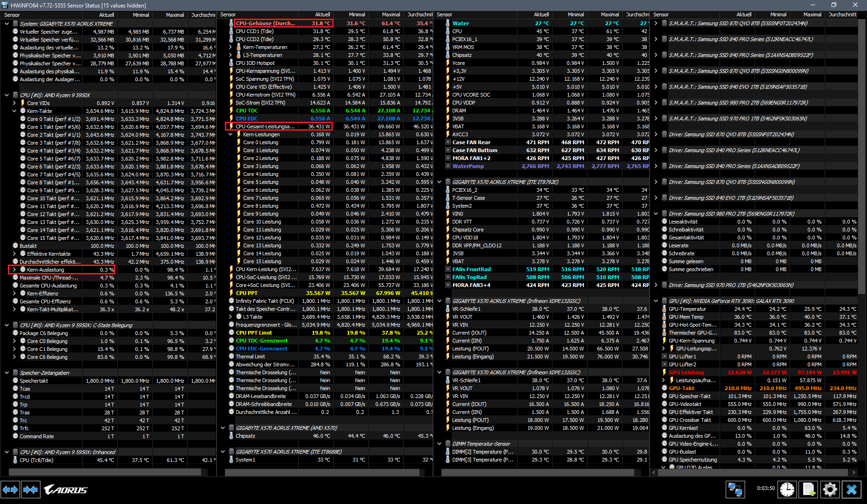Image resolution: width=867 pixels, height=504 pixels.
Task: Click the 0:03:50 elapsed timer text
Action: [x=766, y=489]
